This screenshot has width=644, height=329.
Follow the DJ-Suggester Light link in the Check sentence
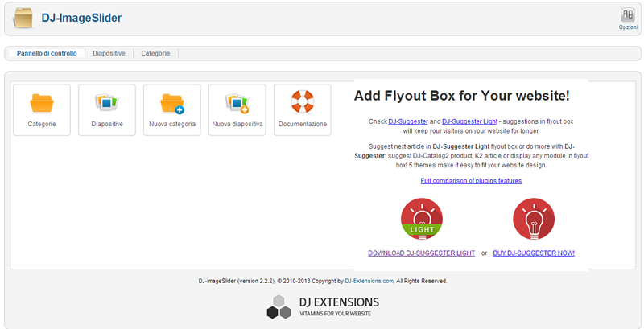point(470,121)
